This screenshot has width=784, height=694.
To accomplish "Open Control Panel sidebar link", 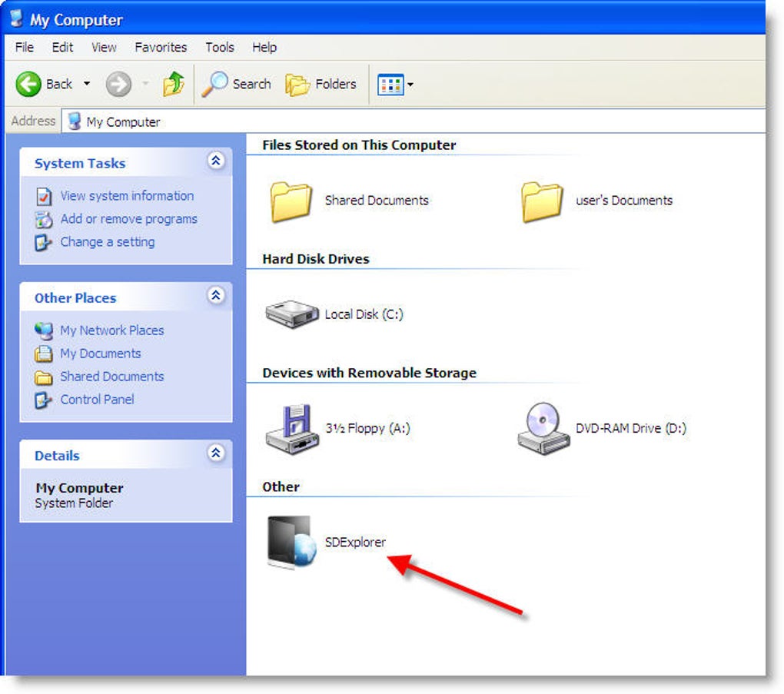I will point(97,400).
